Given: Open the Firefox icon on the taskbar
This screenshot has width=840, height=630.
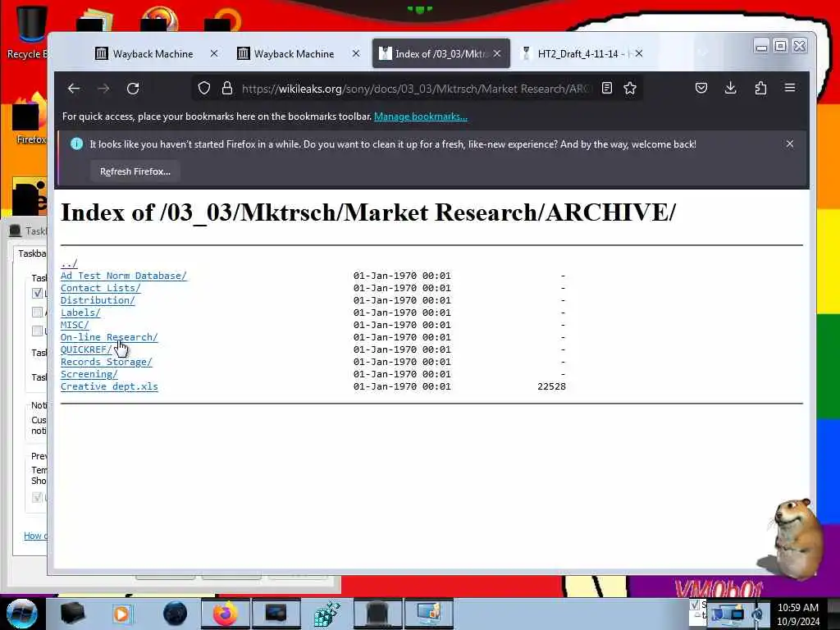Looking at the screenshot, I should click(x=225, y=614).
